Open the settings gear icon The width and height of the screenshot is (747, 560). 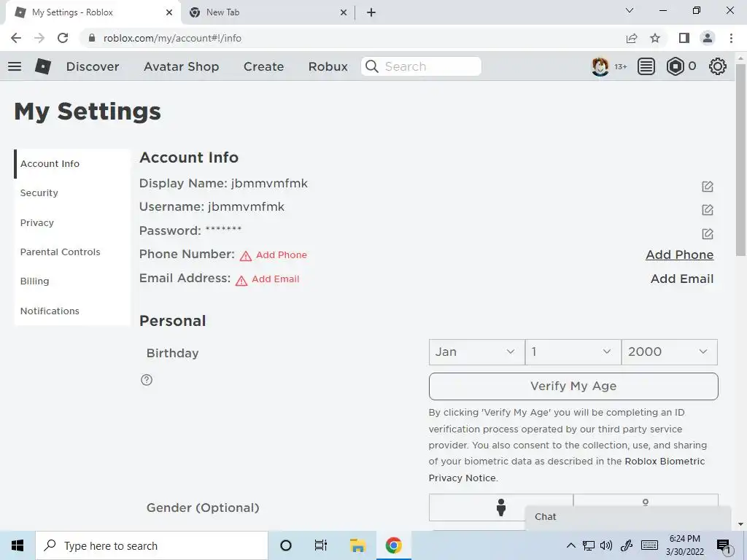[x=718, y=66]
